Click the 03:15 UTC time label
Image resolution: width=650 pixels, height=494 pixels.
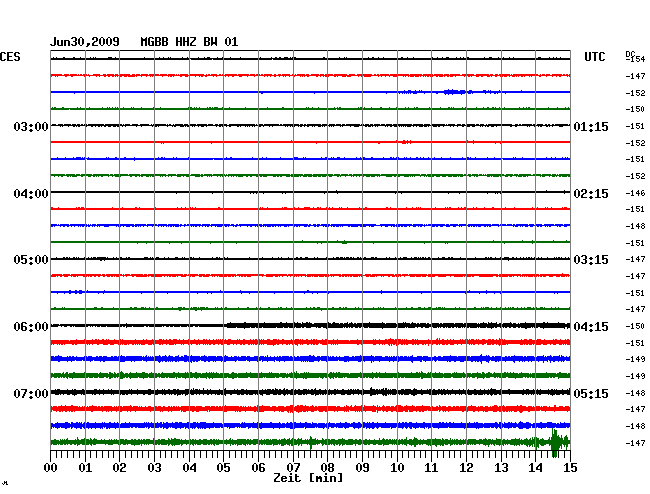591,260
